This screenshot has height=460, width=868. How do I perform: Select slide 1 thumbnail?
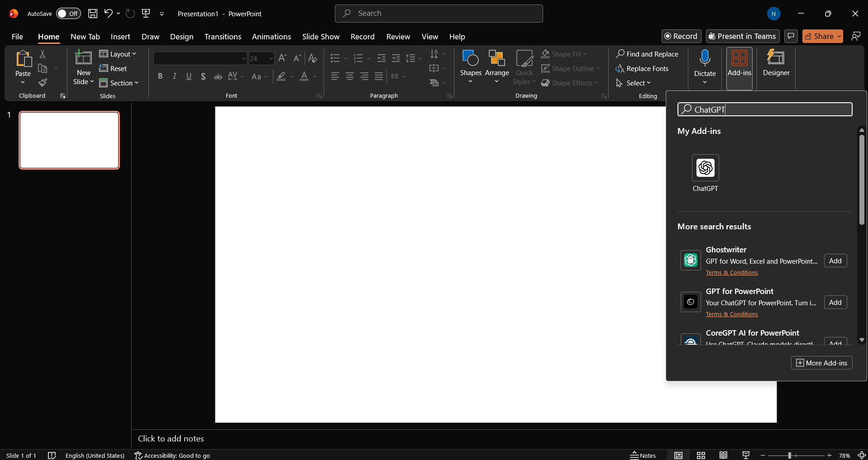pyautogui.click(x=69, y=140)
